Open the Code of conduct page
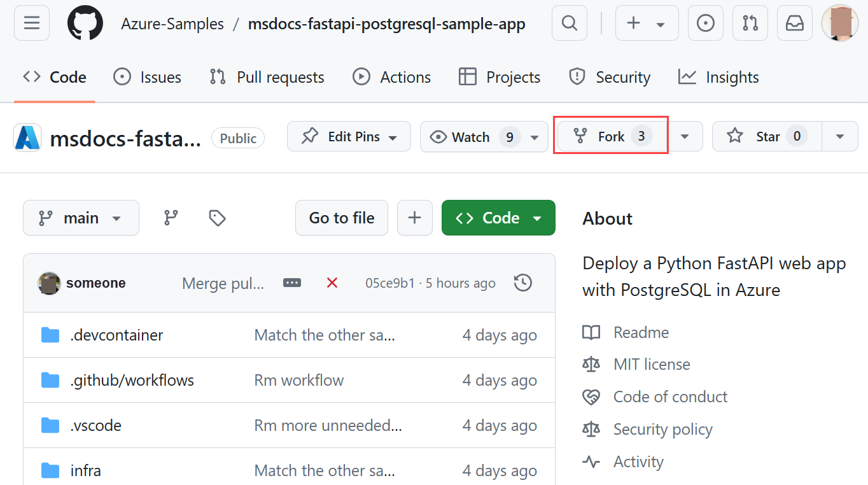The height and width of the screenshot is (485, 868). tap(669, 397)
